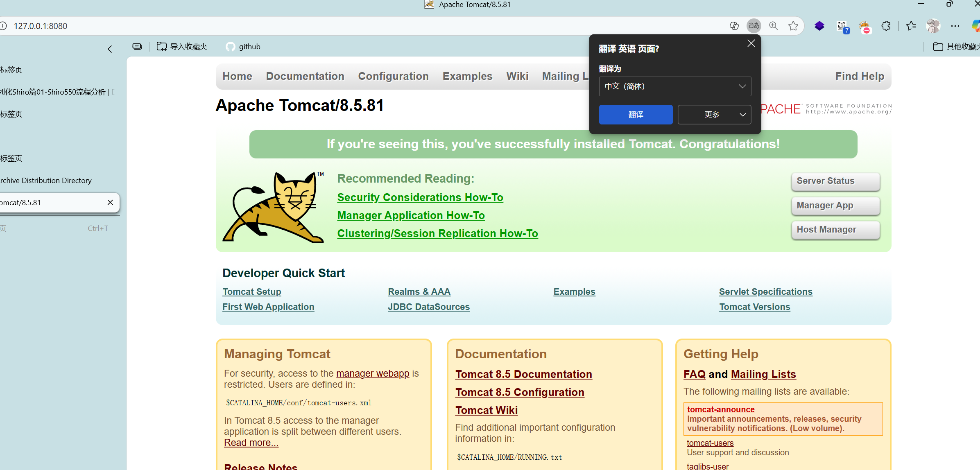
Task: Click the zoom magnifier icon in address bar
Action: point(773,26)
